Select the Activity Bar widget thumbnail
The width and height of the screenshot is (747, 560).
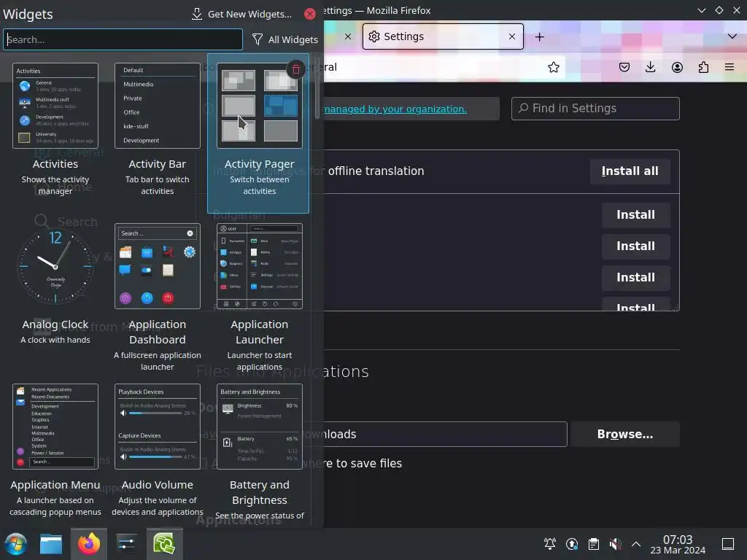(x=158, y=106)
